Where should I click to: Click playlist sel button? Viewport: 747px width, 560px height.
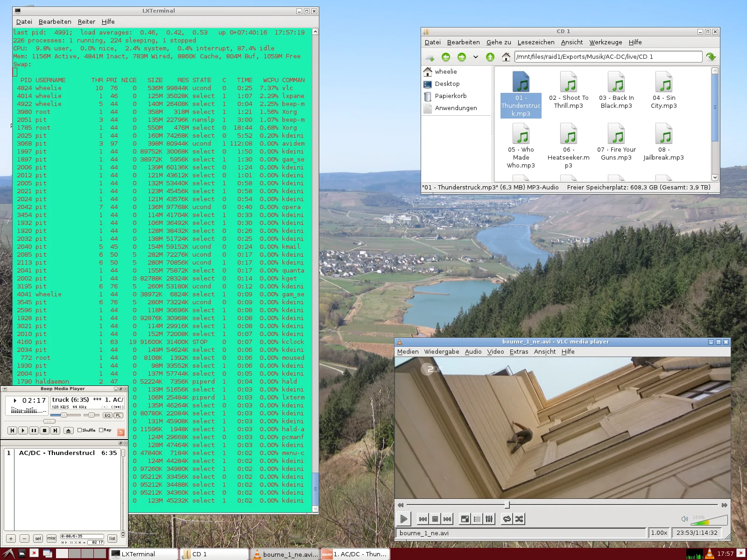38,538
